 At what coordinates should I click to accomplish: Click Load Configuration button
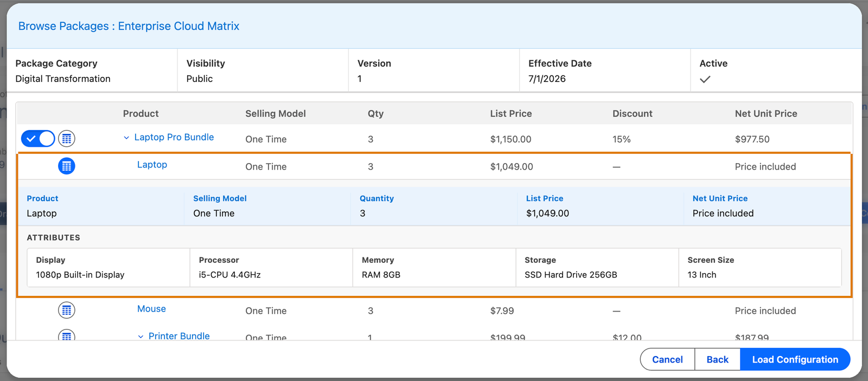click(795, 359)
